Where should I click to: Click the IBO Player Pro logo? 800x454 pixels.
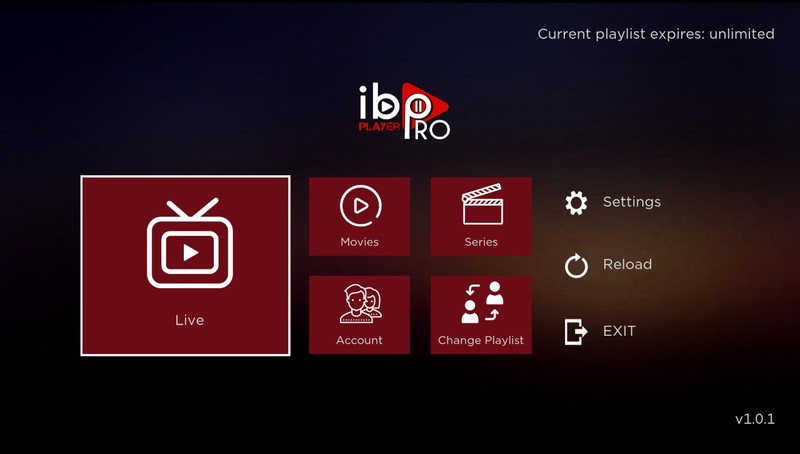(x=404, y=111)
